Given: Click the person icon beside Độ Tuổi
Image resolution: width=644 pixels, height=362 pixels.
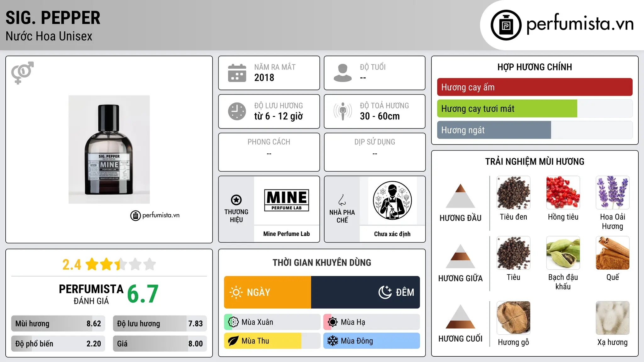Looking at the screenshot, I should pyautogui.click(x=343, y=73).
